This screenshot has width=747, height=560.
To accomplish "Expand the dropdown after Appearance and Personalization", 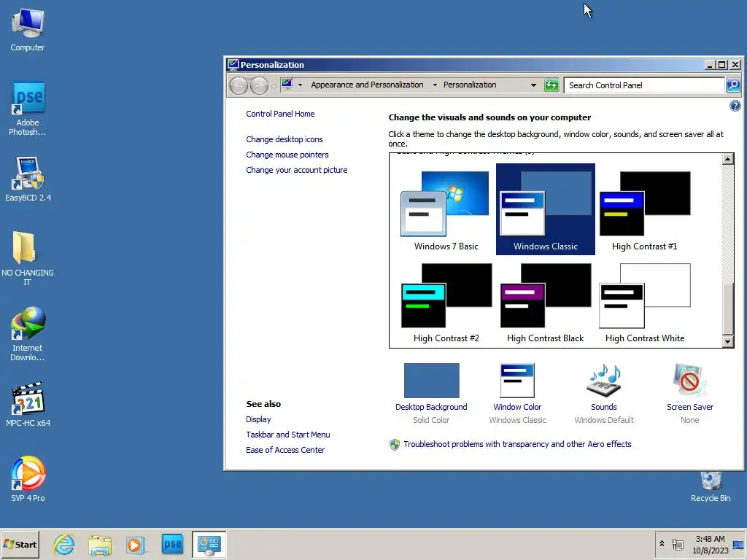I will [435, 85].
